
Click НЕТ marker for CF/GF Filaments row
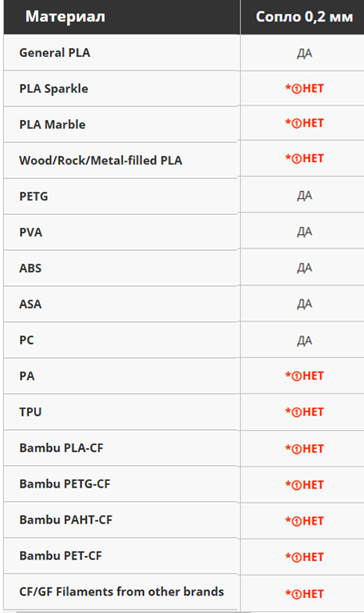click(x=304, y=594)
